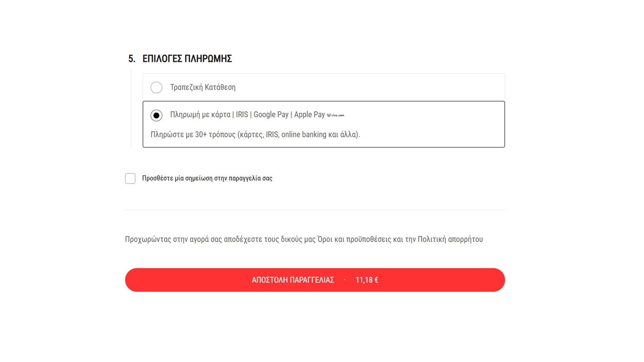Click the Google Pay text in payment label

pyautogui.click(x=271, y=115)
